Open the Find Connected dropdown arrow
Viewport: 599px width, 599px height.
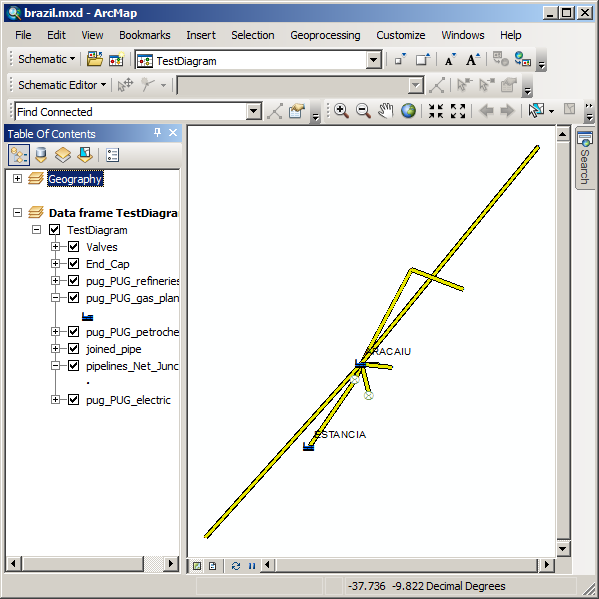click(254, 112)
